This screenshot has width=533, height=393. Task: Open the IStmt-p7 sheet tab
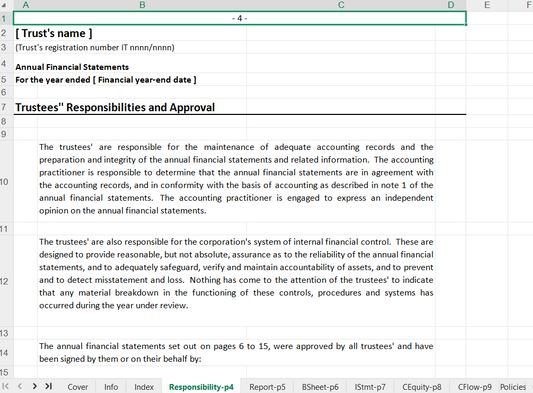[x=370, y=387]
